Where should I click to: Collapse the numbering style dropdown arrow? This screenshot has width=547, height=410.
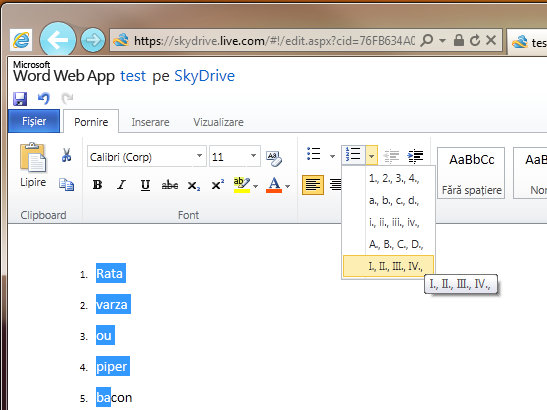click(372, 155)
